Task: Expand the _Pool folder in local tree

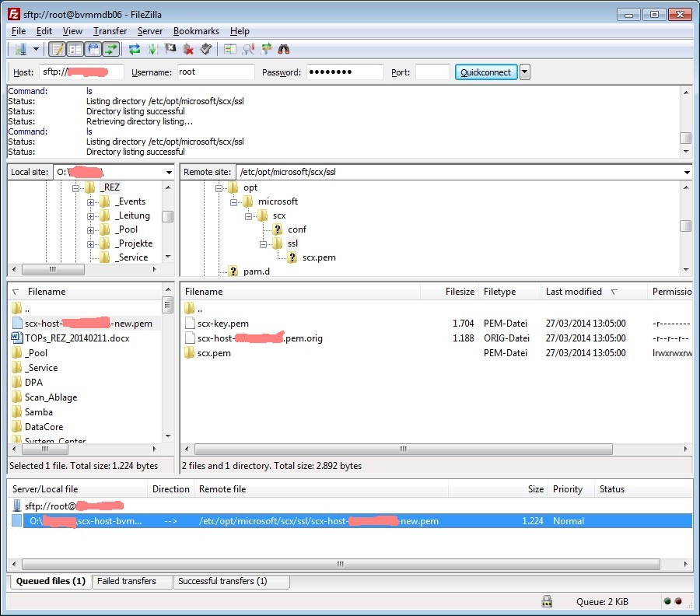Action: click(91, 230)
